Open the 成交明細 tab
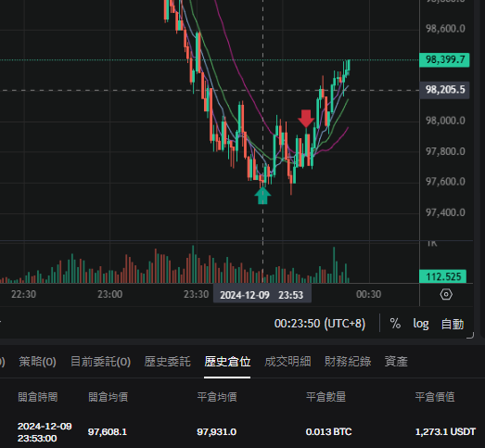485x448 pixels. [x=287, y=362]
